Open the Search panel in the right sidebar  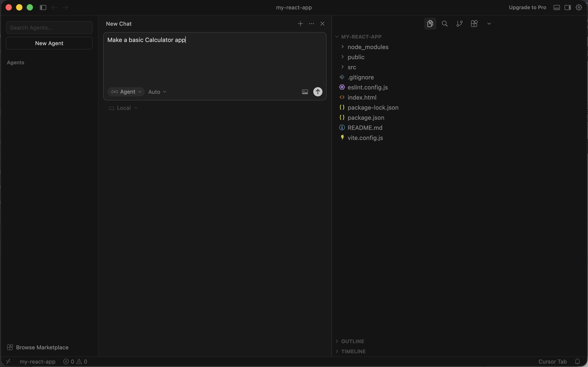[444, 24]
